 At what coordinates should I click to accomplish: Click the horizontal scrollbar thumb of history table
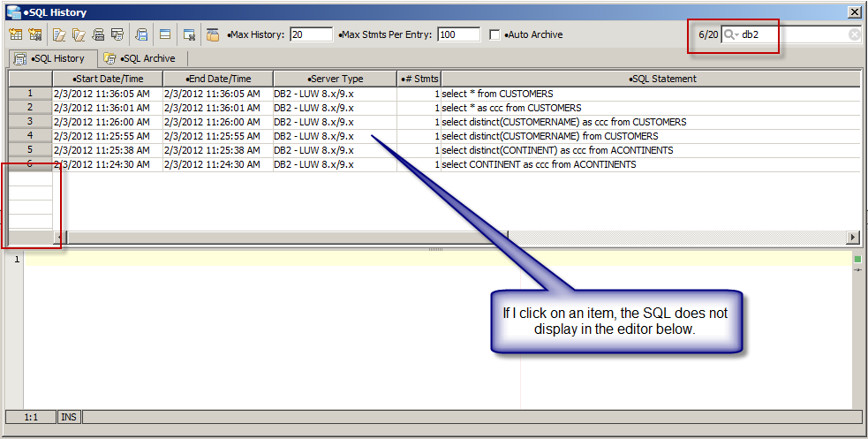[287, 237]
